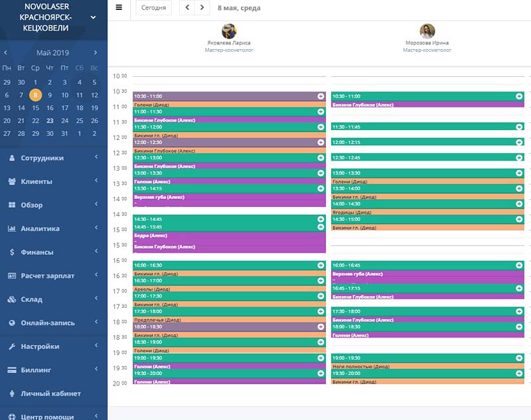Go to the next day arrow

202,8
